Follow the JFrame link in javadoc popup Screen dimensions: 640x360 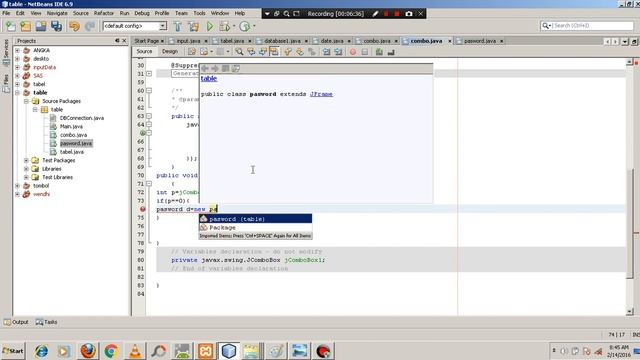click(x=321, y=94)
